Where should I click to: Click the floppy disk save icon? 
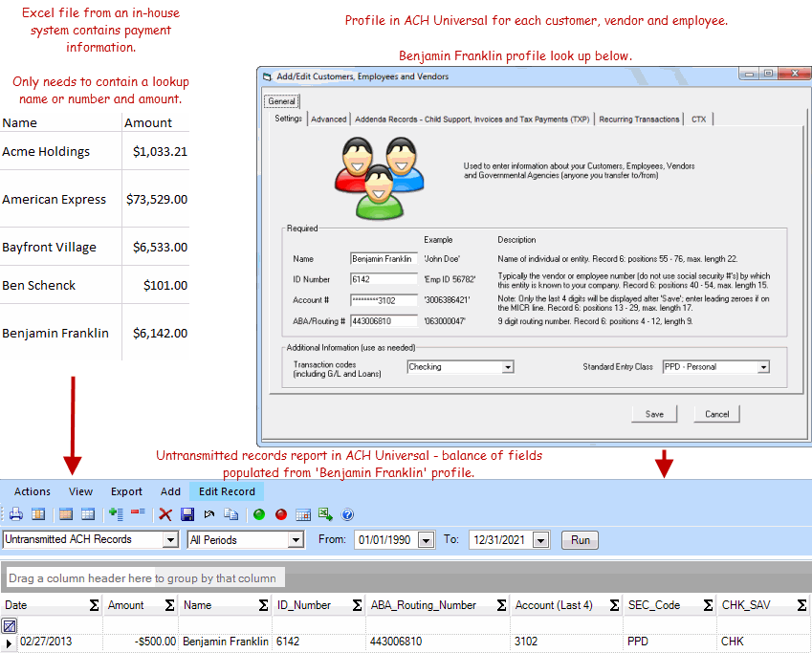click(187, 514)
